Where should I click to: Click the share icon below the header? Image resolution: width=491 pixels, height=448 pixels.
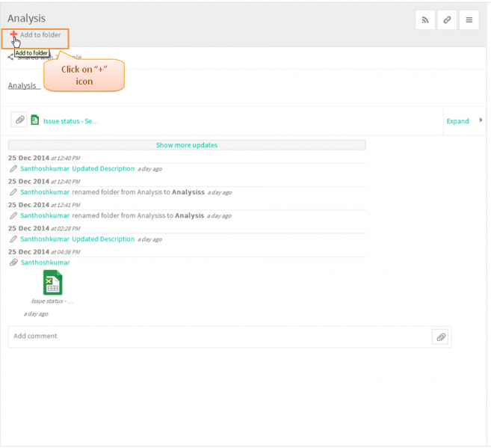[10, 57]
